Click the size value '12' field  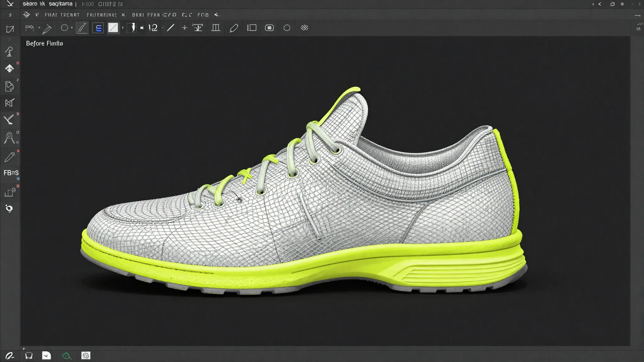[153, 28]
